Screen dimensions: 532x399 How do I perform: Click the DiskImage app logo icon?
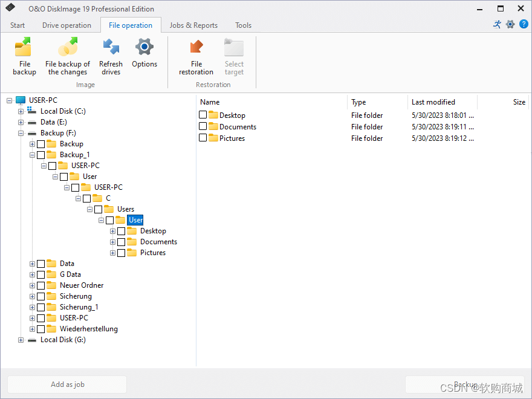(10, 7)
